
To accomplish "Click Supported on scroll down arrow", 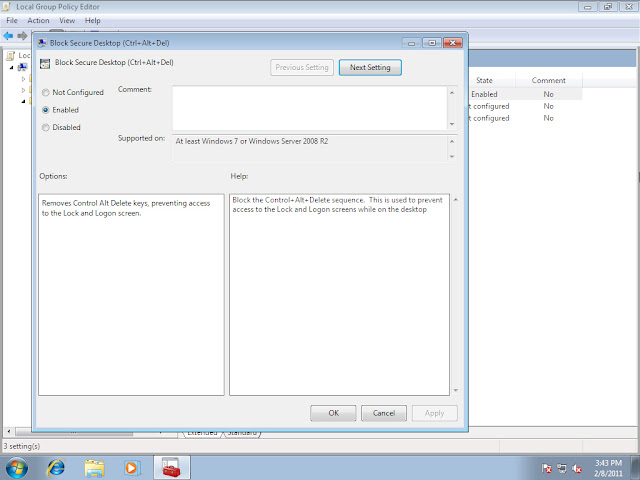I will [x=452, y=156].
